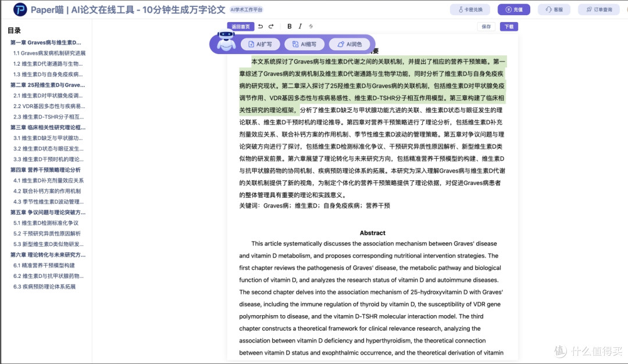
Task: Open section 2.3 维生素D-TSHR分子相互
Action: (x=48, y=117)
